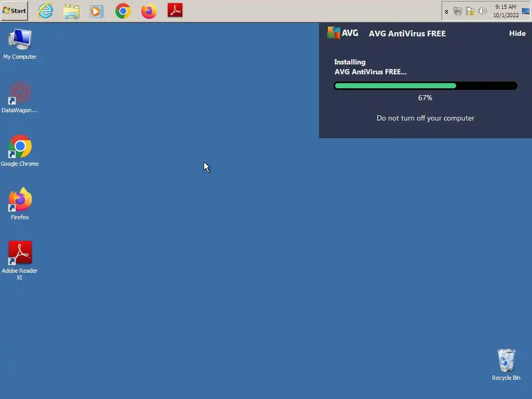
Task: Open Windows Media Player taskbar icon
Action: pyautogui.click(x=97, y=11)
